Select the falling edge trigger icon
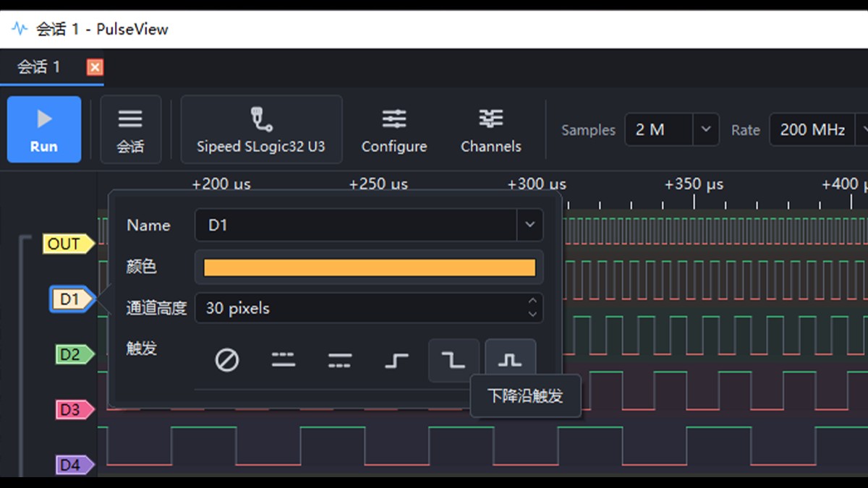Image resolution: width=868 pixels, height=488 pixels. [454, 360]
